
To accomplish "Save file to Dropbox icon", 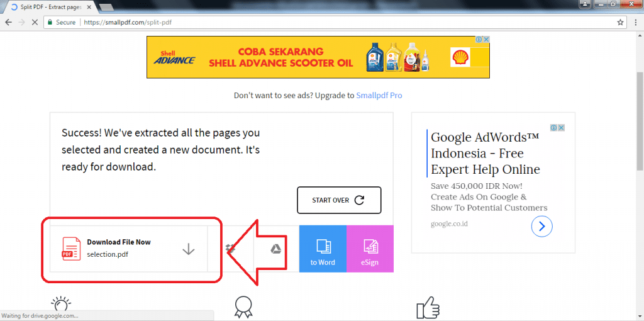I will [x=230, y=249].
